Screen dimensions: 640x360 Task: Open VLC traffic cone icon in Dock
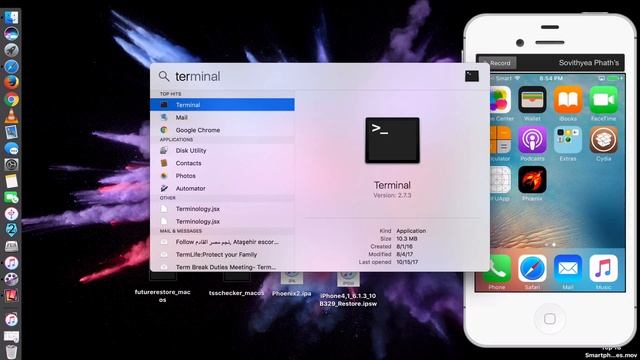(11, 116)
